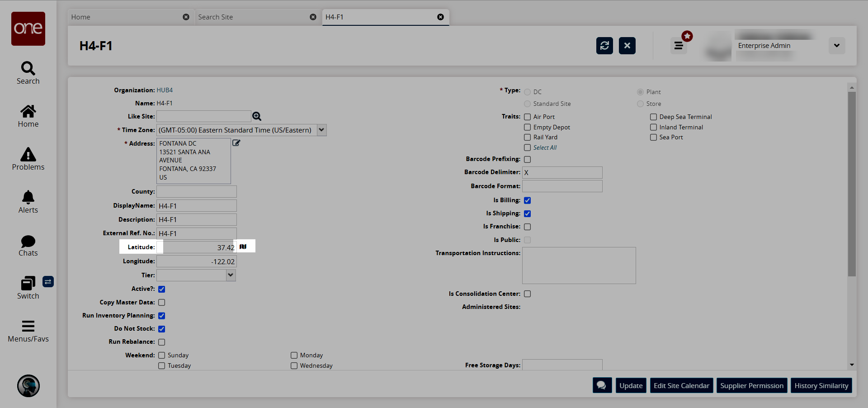Toggle the Is Shipping checkbox
The width and height of the screenshot is (868, 408).
527,213
